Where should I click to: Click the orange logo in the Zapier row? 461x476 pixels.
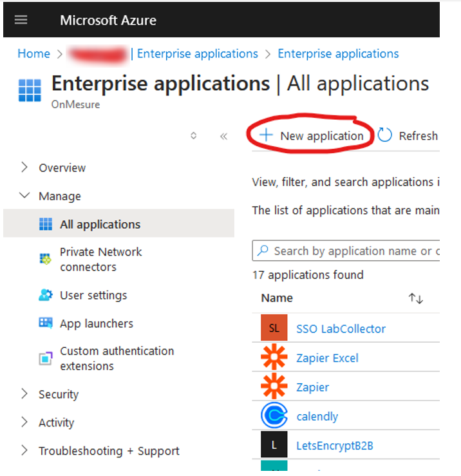pyautogui.click(x=274, y=386)
